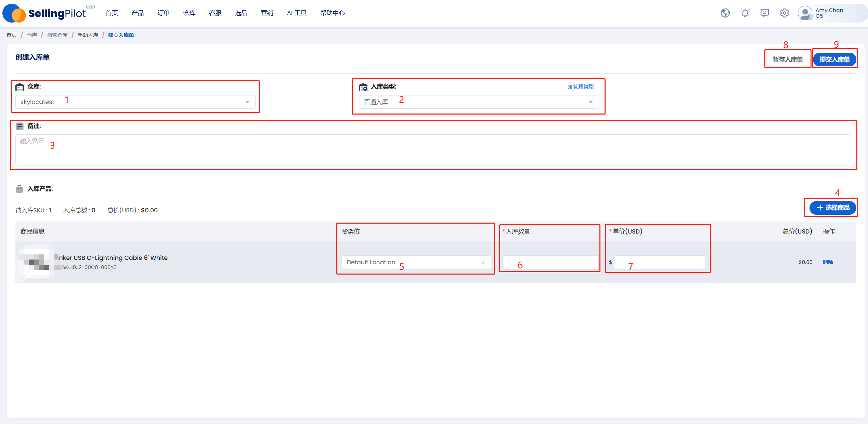Click the 总价(USD) column header

point(797,231)
